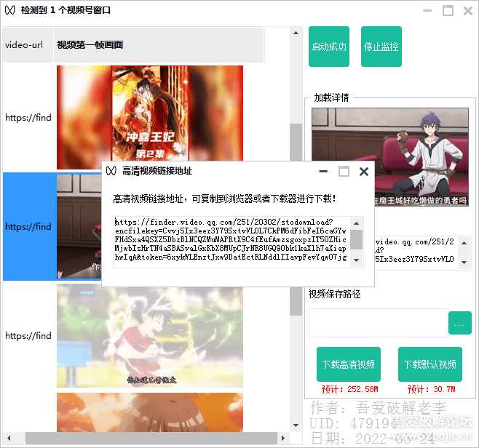This screenshot has width=479, height=448.
Task: Click scroll down arrow in dialog link textbox
Action: coord(357,260)
